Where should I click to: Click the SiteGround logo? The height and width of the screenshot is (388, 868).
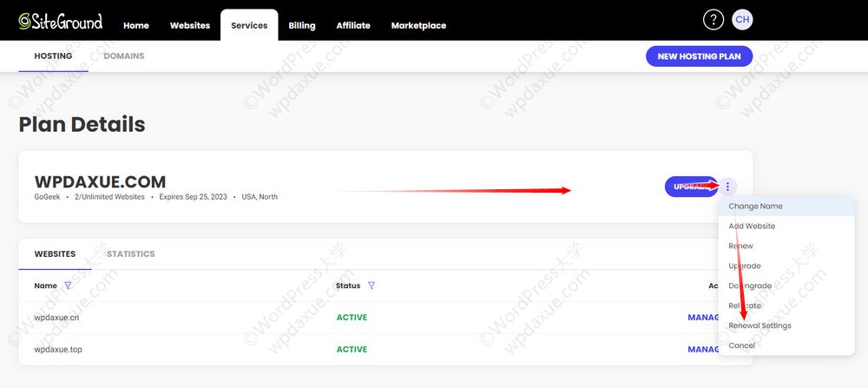pyautogui.click(x=61, y=22)
